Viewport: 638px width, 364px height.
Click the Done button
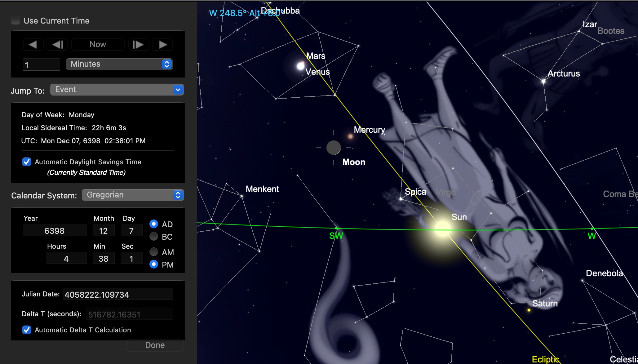point(155,345)
